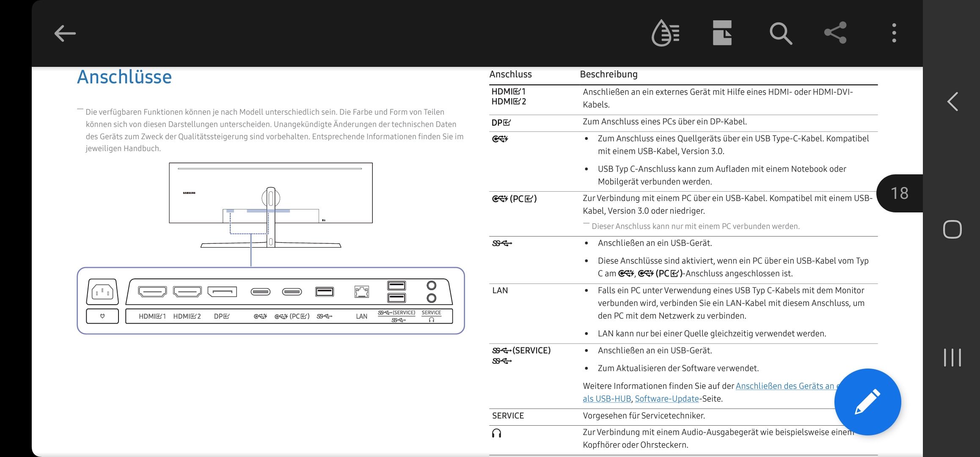Tap the Anschlüsse page heading
Image resolution: width=980 pixels, height=457 pixels.
click(x=124, y=77)
